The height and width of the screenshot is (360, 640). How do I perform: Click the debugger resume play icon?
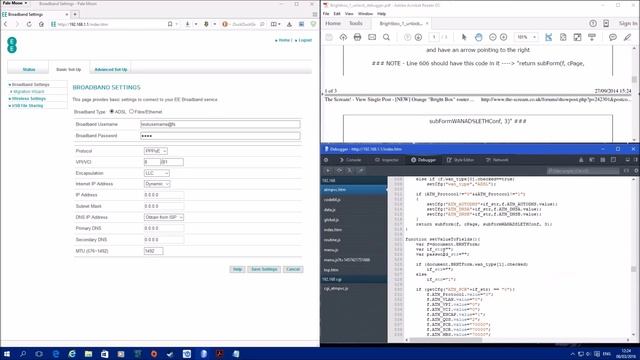coord(328,170)
